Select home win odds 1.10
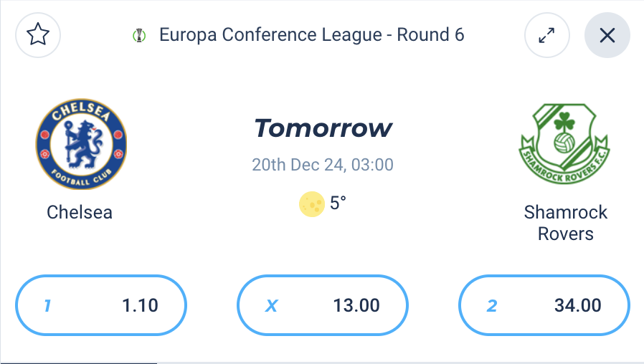The image size is (644, 364). coord(101,305)
